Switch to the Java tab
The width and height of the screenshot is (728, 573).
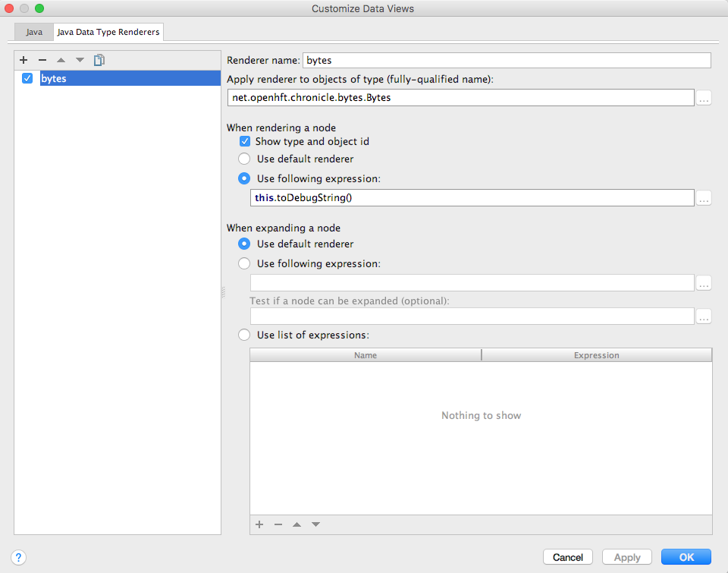[x=34, y=32]
